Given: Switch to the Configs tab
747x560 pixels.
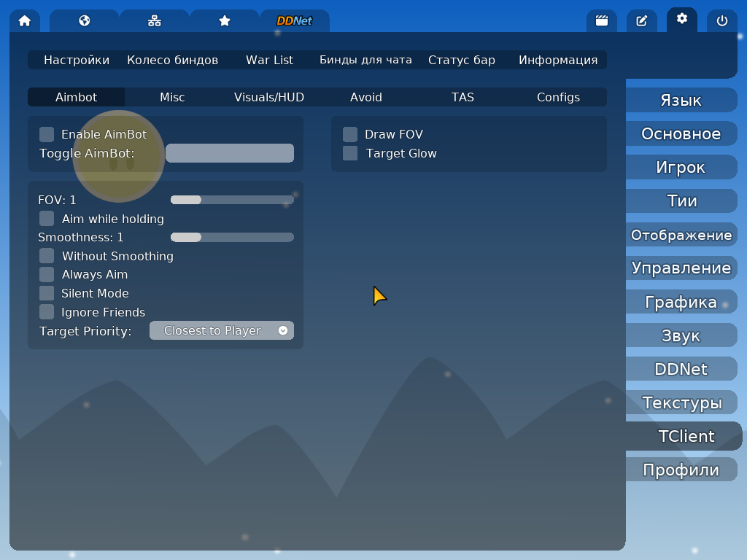Looking at the screenshot, I should tap(558, 97).
